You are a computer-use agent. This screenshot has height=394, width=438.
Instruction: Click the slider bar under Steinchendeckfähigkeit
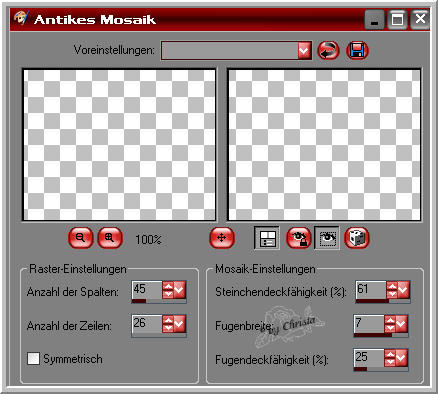pos(382,301)
